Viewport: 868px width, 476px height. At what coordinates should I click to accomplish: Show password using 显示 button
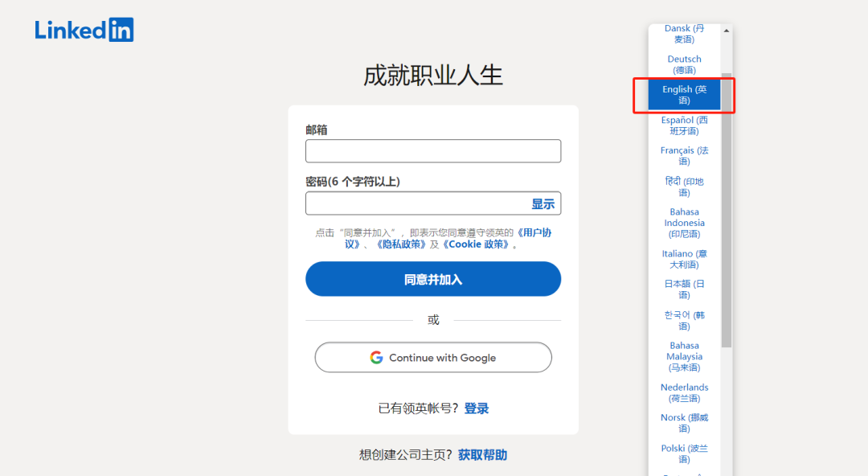click(x=542, y=204)
